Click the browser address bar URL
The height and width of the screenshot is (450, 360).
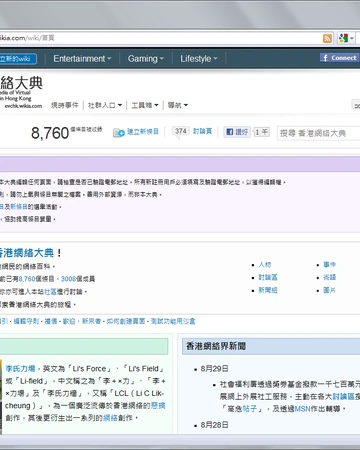coord(27,38)
